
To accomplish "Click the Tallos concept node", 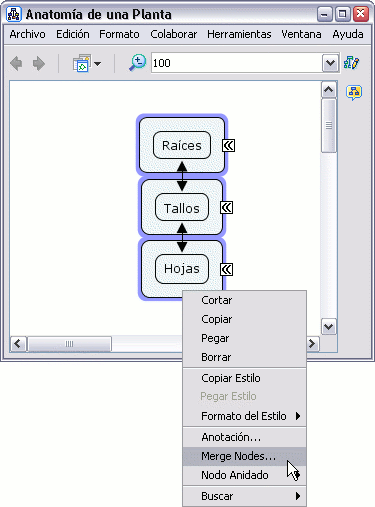I will point(182,208).
